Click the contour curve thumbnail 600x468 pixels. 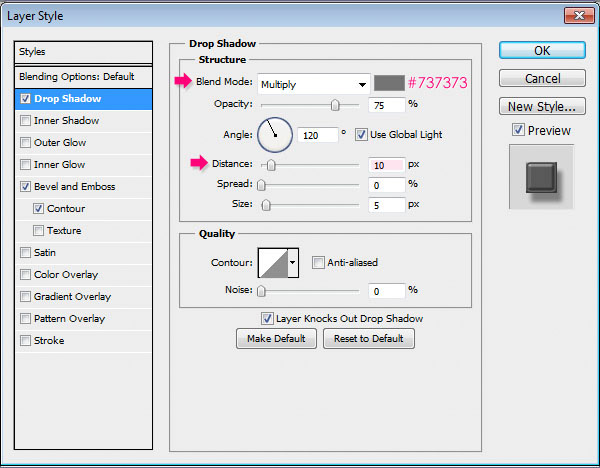[273, 263]
